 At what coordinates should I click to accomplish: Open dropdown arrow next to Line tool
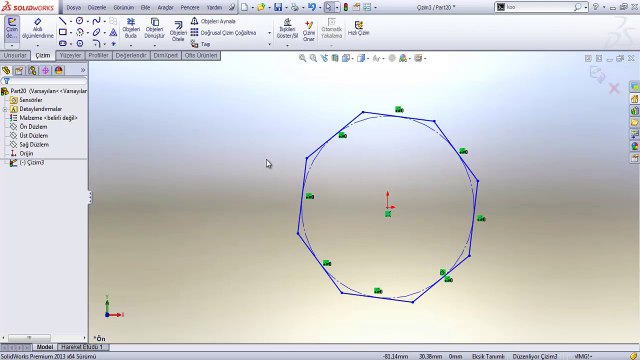(x=71, y=21)
